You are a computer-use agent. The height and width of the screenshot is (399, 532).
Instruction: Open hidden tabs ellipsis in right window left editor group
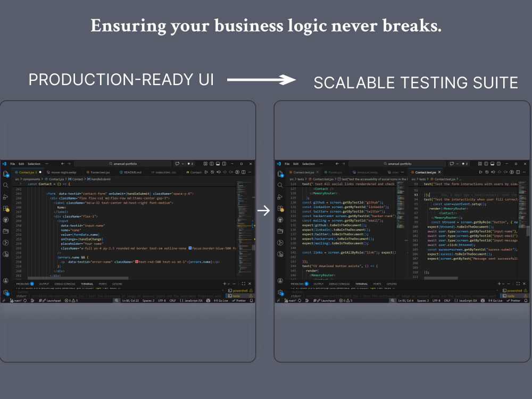coord(402,172)
